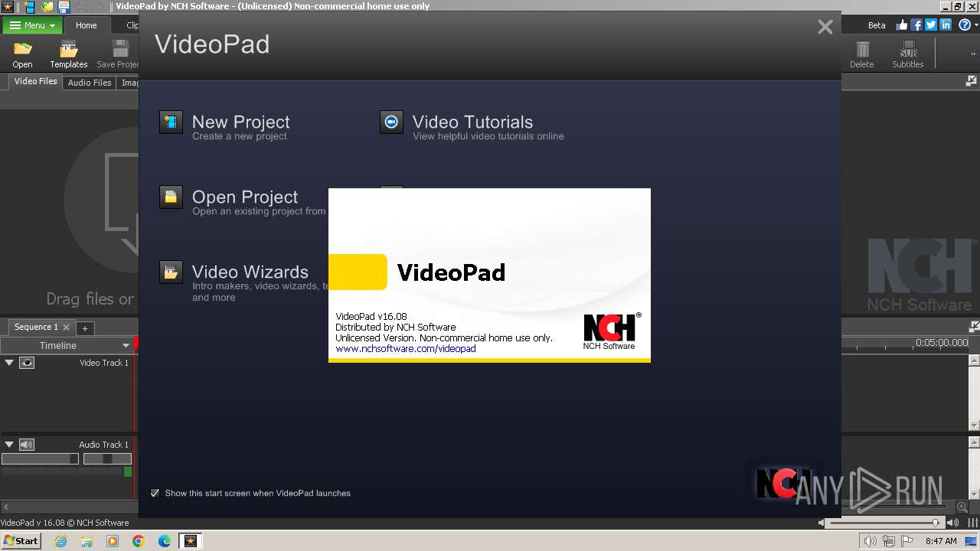Add a new sequence with the plus tab

coord(85,328)
